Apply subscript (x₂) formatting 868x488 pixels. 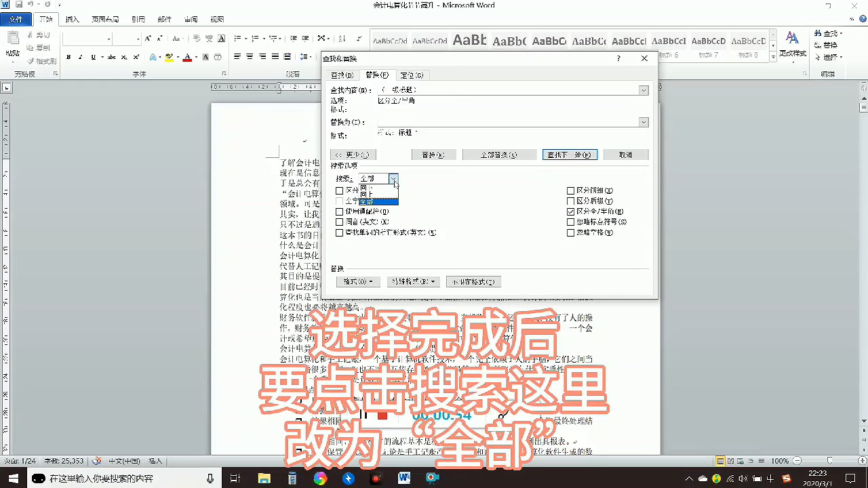pyautogui.click(x=124, y=57)
